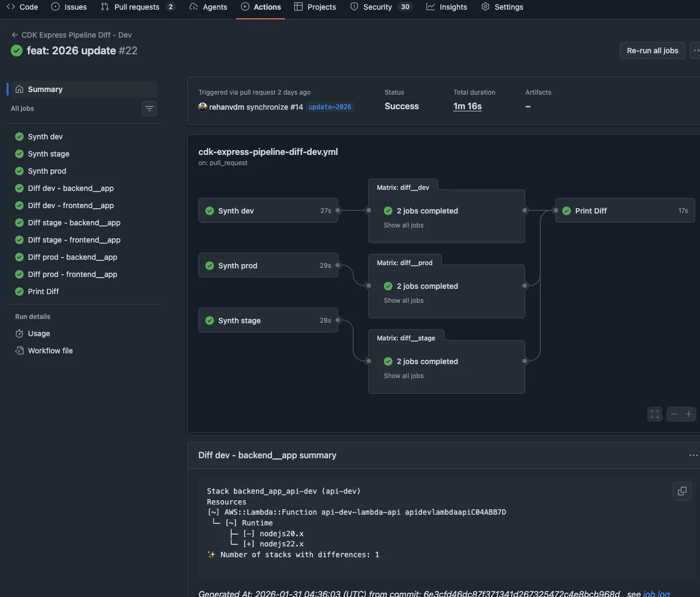The width and height of the screenshot is (700, 597).
Task: Click the Usage stopwatch icon
Action: tap(18, 333)
